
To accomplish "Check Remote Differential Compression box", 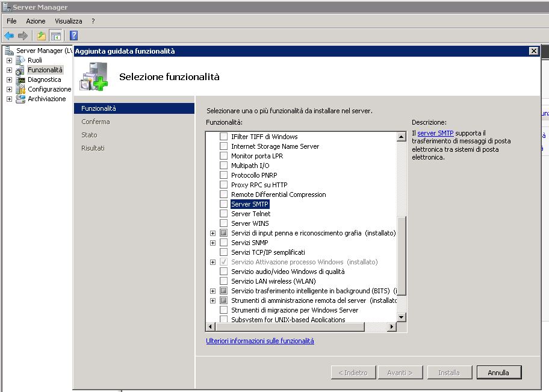I will pos(223,194).
